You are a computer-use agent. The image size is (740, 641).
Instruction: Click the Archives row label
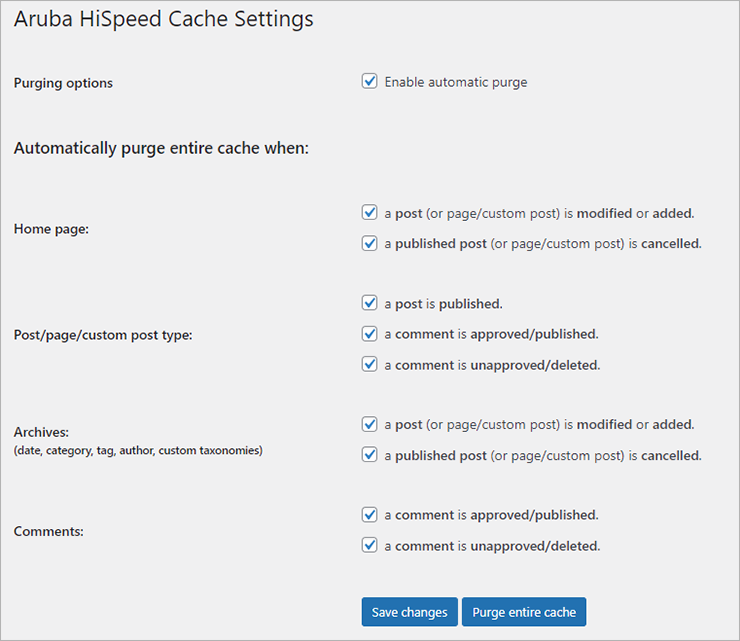pyautogui.click(x=41, y=432)
